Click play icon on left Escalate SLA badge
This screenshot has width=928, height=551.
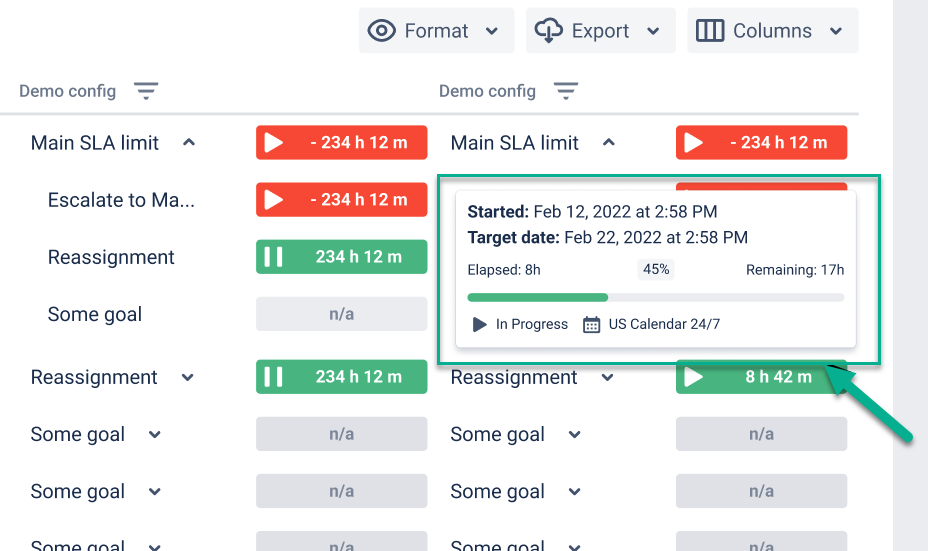(273, 200)
